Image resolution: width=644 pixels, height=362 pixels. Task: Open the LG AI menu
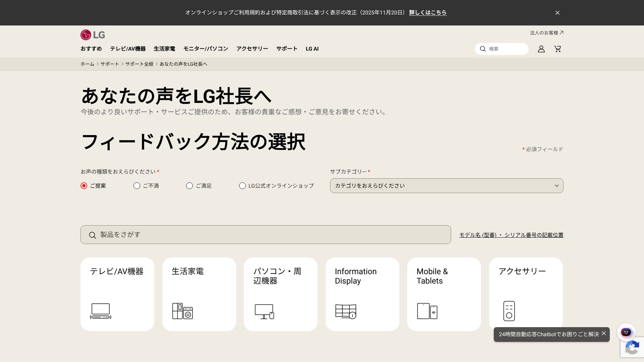[x=312, y=49]
